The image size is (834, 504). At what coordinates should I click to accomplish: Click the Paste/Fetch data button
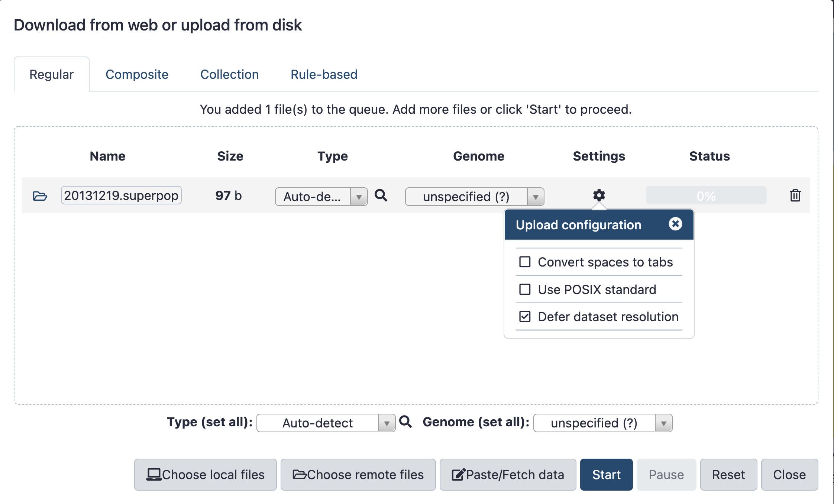point(508,474)
